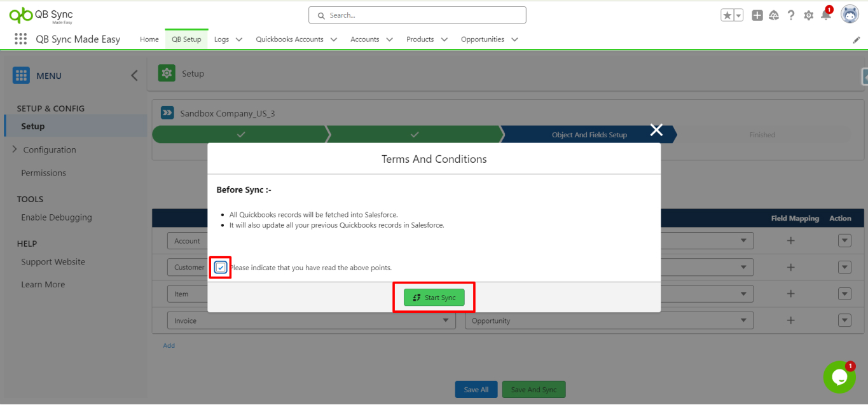Click the 'Sandbox Company_US_3' text
The width and height of the screenshot is (868, 405).
click(228, 114)
